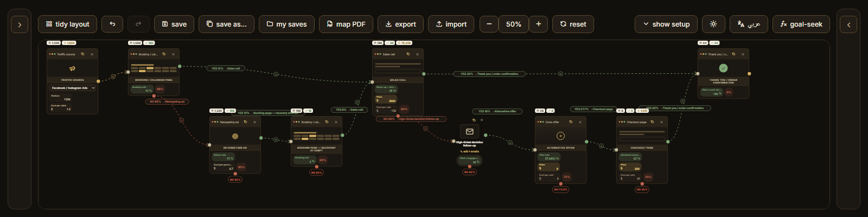
Task: Delete the connection from Traffic source to Booking page
Action: coord(113,77)
